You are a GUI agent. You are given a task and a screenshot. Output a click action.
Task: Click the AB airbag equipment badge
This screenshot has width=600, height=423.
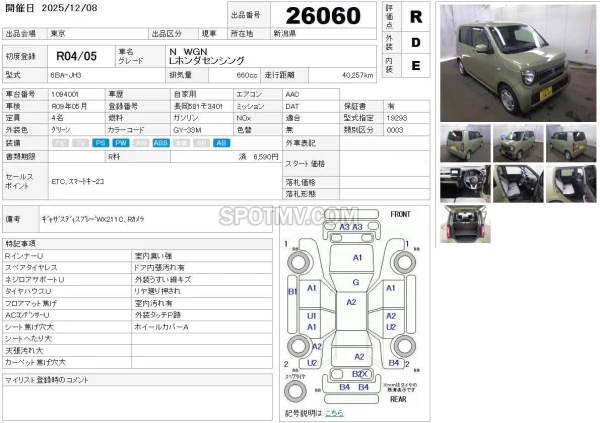(x=221, y=143)
